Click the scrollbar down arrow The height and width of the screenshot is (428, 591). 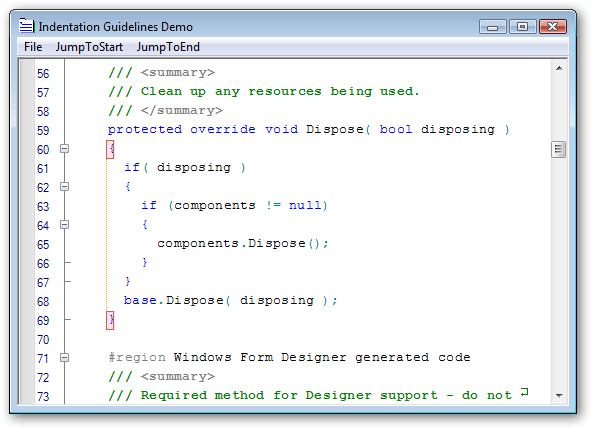(559, 396)
